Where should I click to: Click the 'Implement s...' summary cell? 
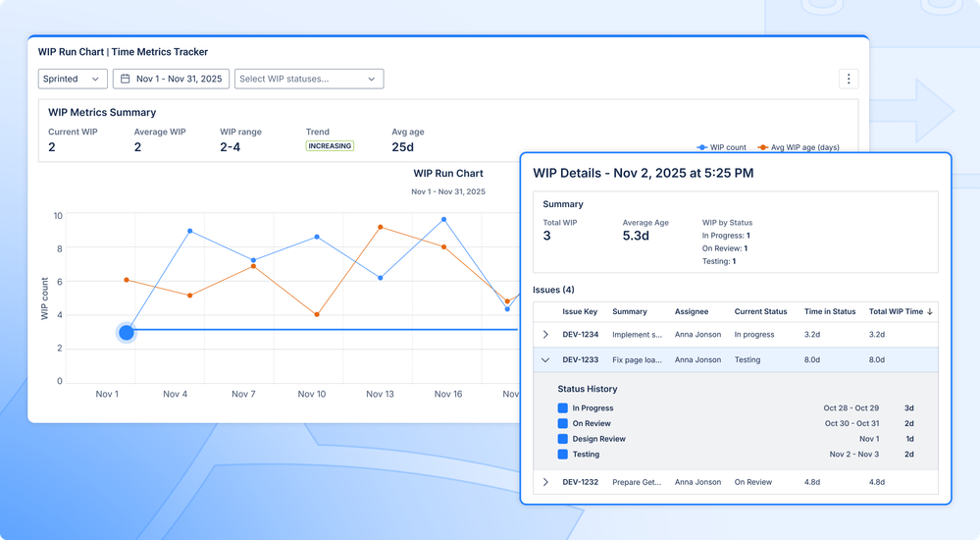pyautogui.click(x=637, y=335)
